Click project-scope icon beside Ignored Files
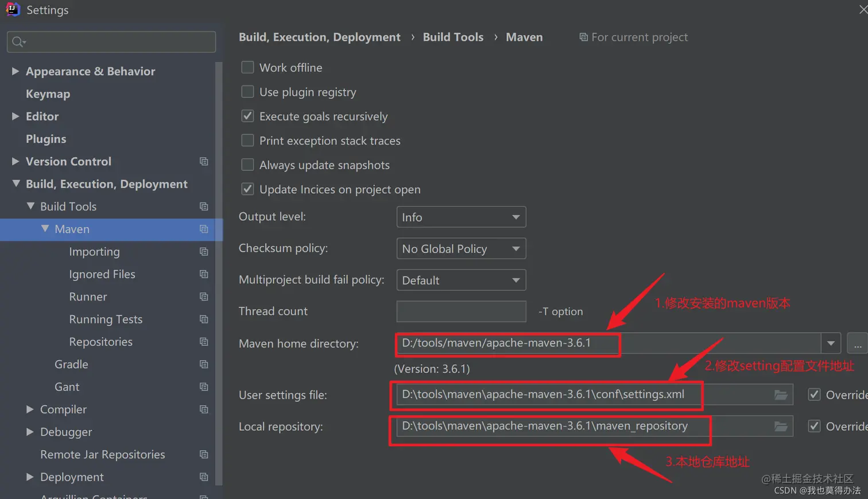Viewport: 868px width, 499px height. [204, 274]
